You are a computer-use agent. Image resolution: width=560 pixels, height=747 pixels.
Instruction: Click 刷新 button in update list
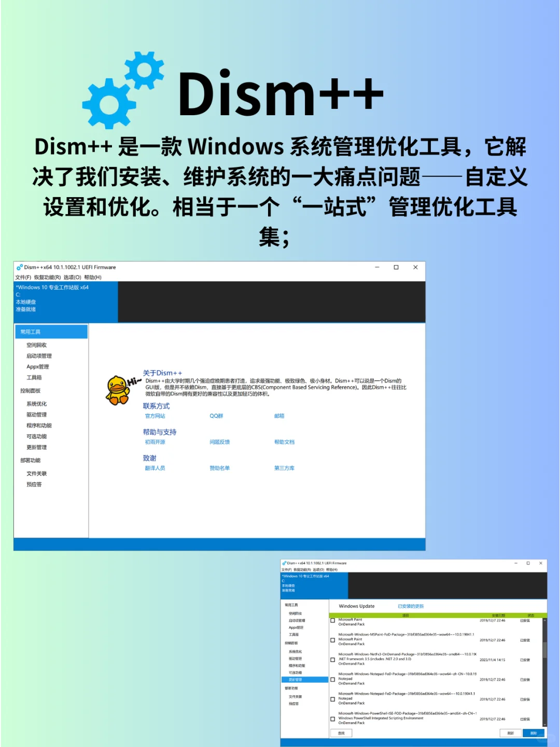pos(510,733)
